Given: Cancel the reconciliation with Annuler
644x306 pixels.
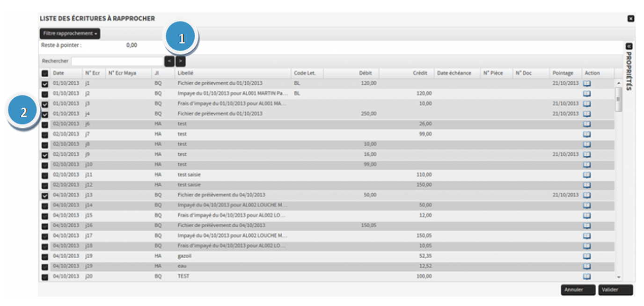Looking at the screenshot, I should coord(578,290).
